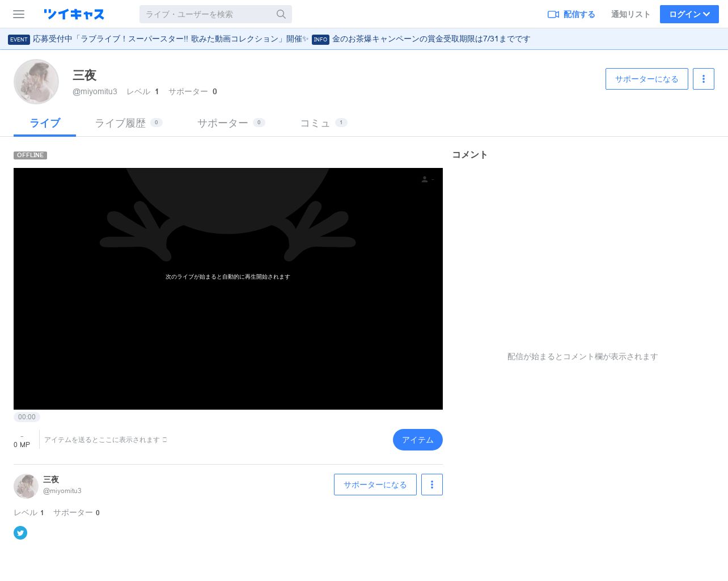
Task: Open 通知リスト
Action: pyautogui.click(x=630, y=14)
